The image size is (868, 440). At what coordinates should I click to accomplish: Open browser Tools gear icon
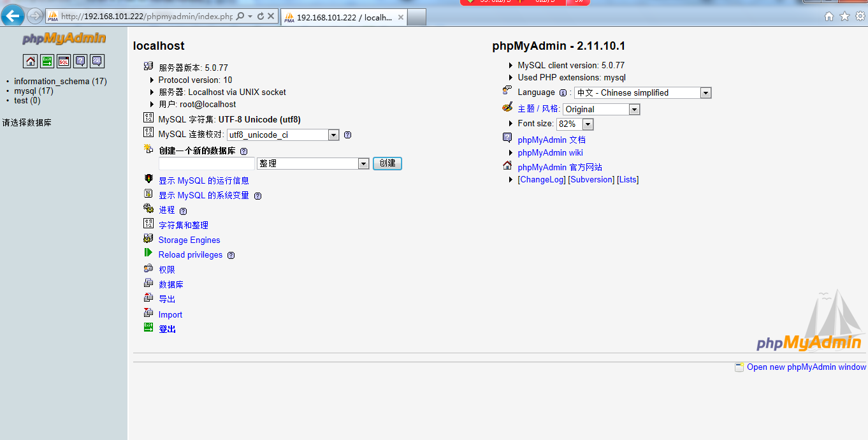(x=860, y=17)
